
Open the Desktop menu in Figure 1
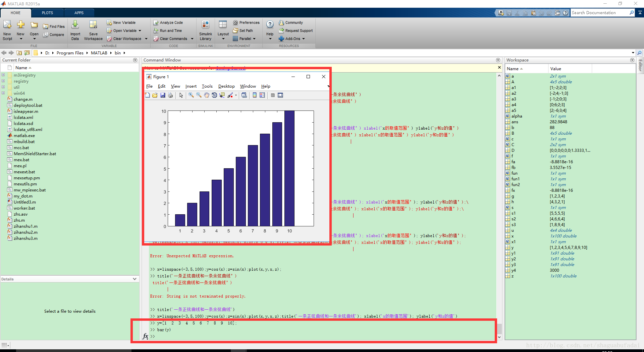point(226,86)
